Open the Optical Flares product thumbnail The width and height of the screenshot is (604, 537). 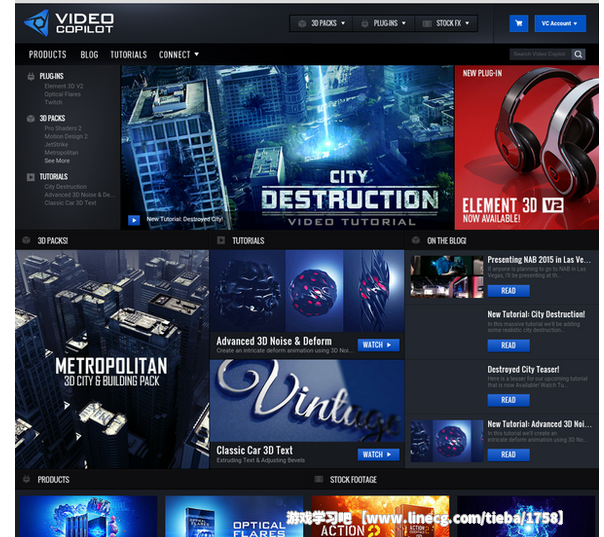[234, 516]
